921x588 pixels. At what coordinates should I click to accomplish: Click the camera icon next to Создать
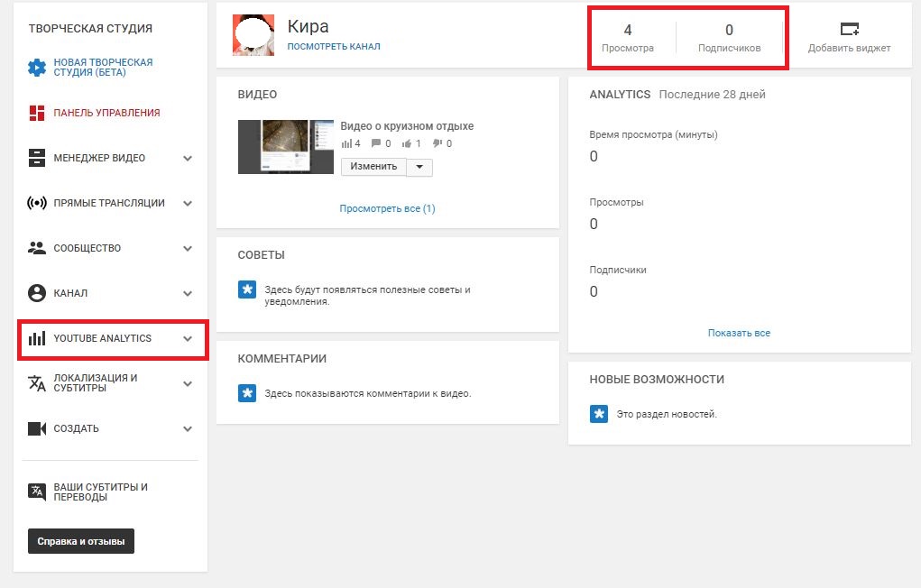(x=37, y=428)
